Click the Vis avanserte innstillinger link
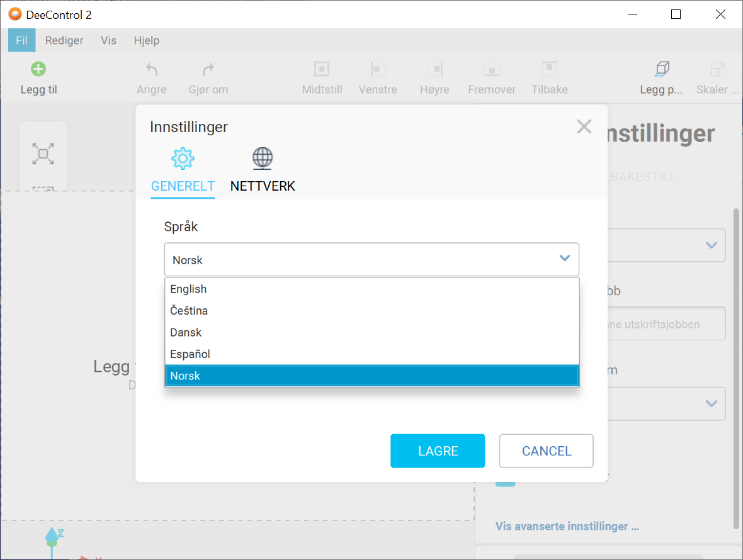 pyautogui.click(x=567, y=526)
